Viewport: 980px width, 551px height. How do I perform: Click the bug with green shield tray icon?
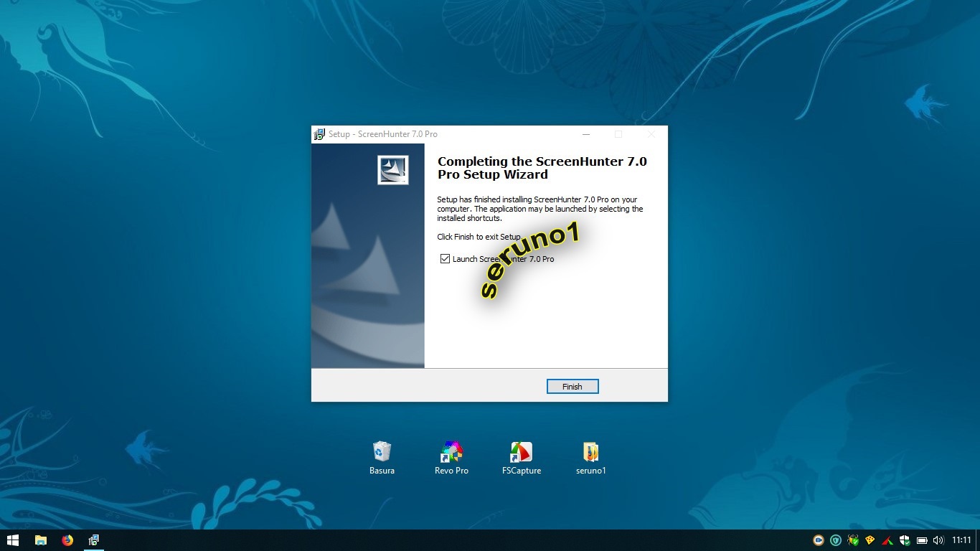tap(853, 540)
